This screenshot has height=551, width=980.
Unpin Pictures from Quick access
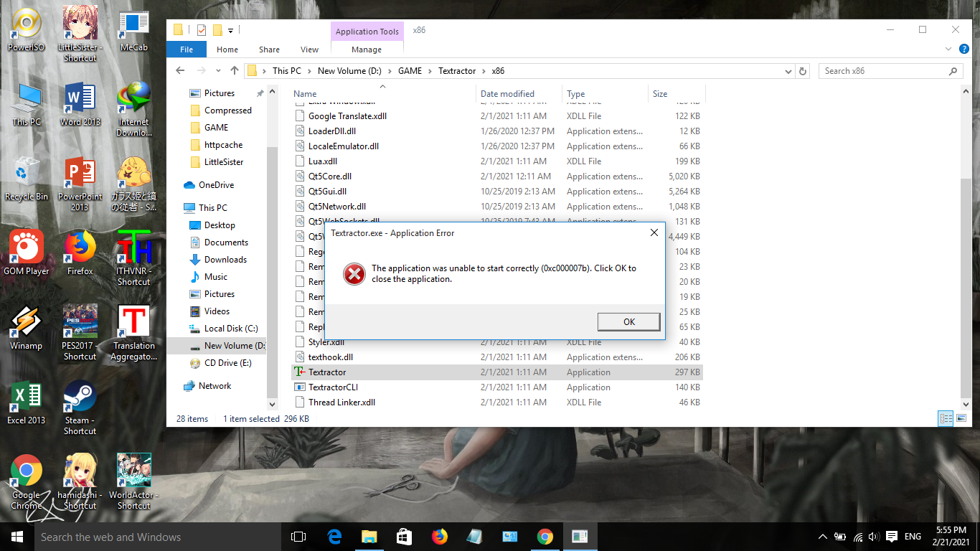click(260, 93)
